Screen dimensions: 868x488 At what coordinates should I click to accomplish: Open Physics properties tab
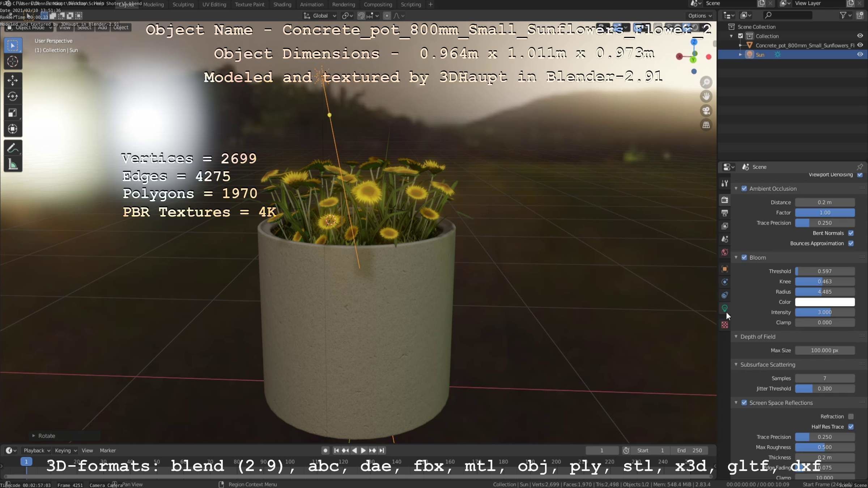(724, 282)
